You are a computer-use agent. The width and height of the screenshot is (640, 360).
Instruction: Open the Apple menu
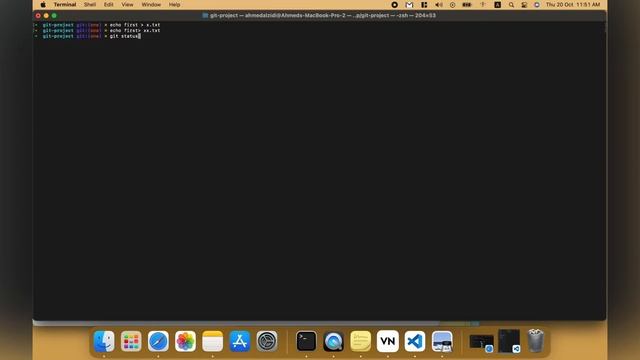click(43, 4)
